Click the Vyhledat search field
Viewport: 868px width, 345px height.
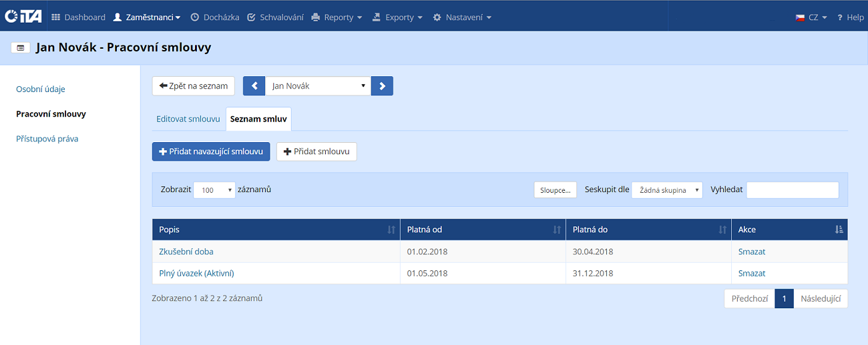click(x=792, y=190)
